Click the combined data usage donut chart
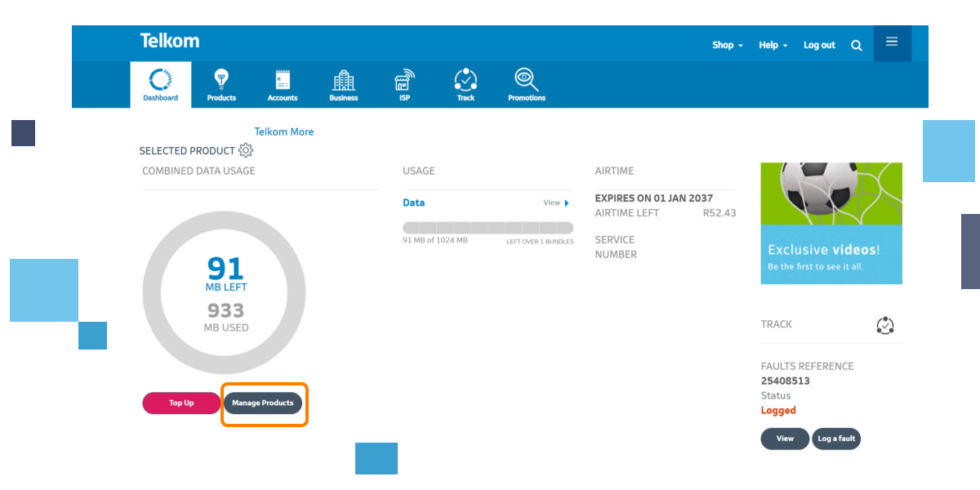The image size is (980, 490). pos(225,293)
